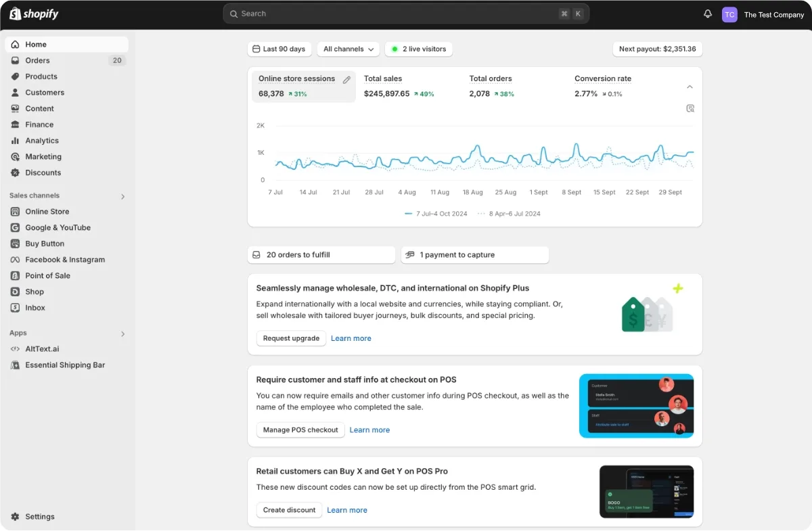Edit the Online store sessions metric pencil
812x531 pixels.
(346, 80)
